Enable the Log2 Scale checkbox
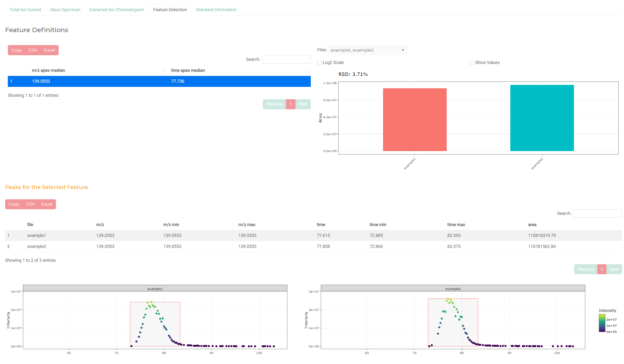This screenshot has width=624, height=364. click(x=320, y=63)
